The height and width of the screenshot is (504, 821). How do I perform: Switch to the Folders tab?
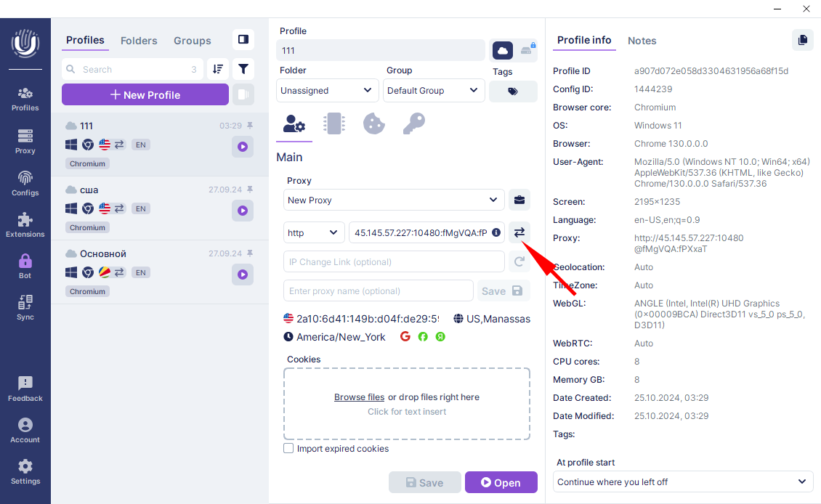[139, 41]
